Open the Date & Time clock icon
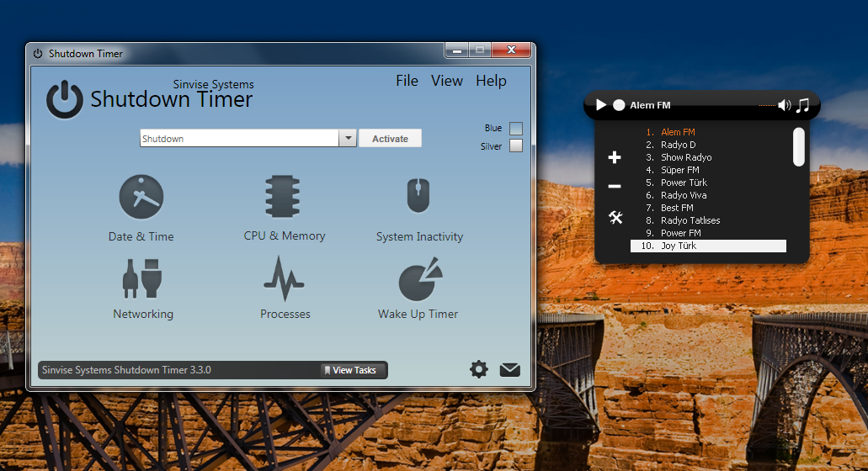Screen dimensions: 868x471 [x=141, y=197]
